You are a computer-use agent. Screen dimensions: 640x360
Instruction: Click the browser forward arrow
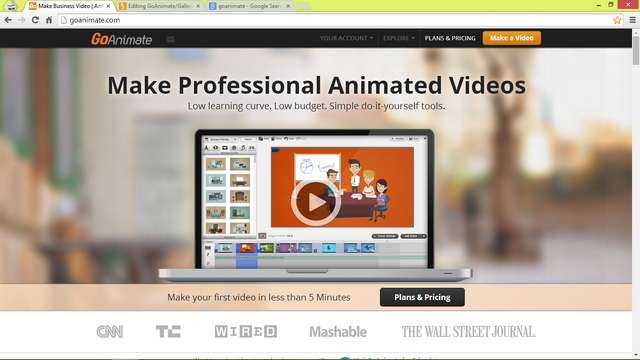22,20
